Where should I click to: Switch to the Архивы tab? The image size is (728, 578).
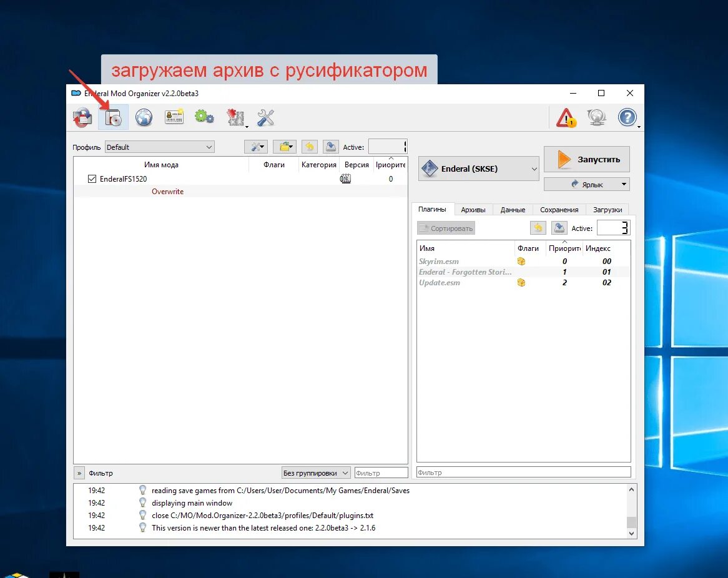[x=473, y=210]
